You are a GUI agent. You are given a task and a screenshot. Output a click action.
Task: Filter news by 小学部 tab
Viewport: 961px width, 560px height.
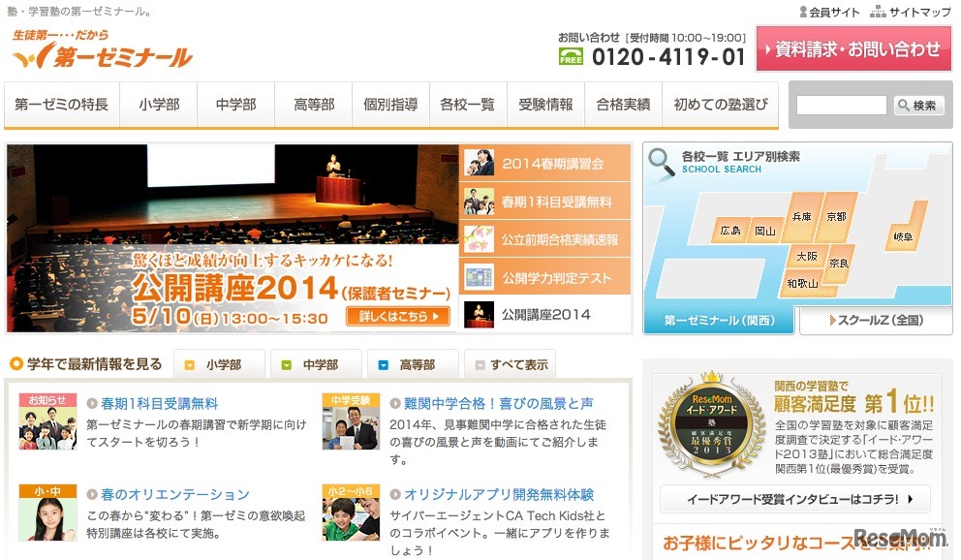pyautogui.click(x=219, y=365)
